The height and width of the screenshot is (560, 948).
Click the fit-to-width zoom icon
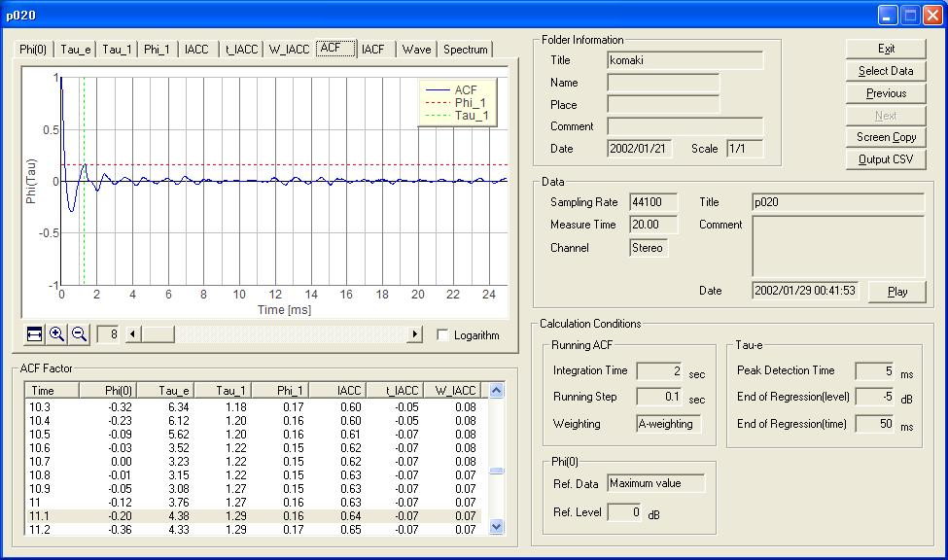pyautogui.click(x=34, y=334)
